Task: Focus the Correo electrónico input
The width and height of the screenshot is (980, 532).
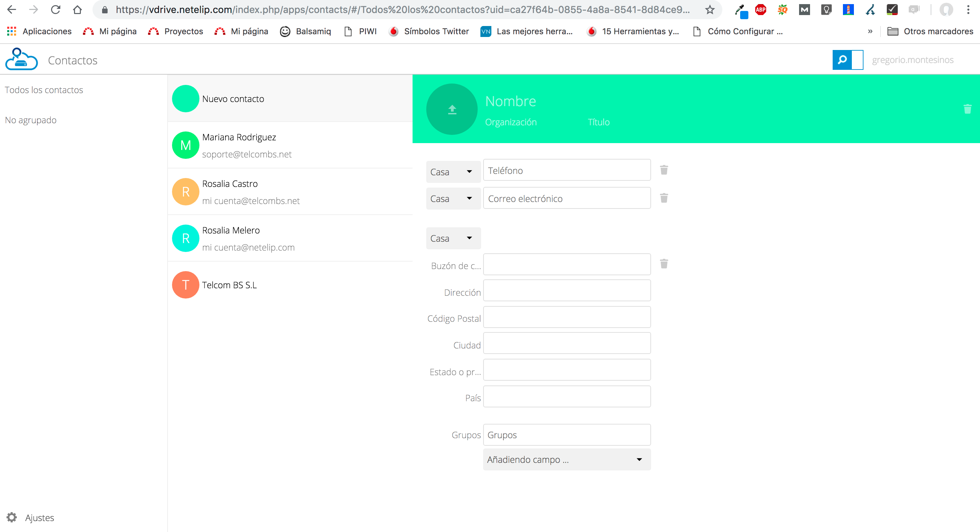Action: point(567,198)
